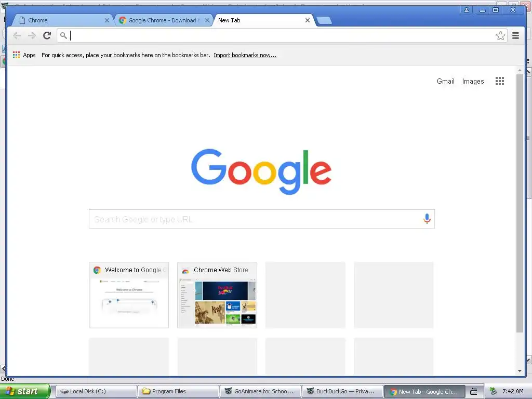Open the Chrome user profile button
Image resolution: width=532 pixels, height=399 pixels.
[x=467, y=10]
